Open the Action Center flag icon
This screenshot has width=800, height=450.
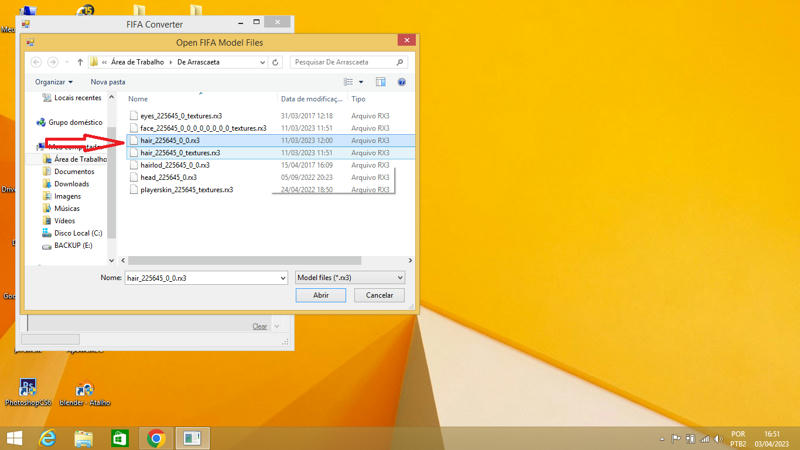[676, 439]
